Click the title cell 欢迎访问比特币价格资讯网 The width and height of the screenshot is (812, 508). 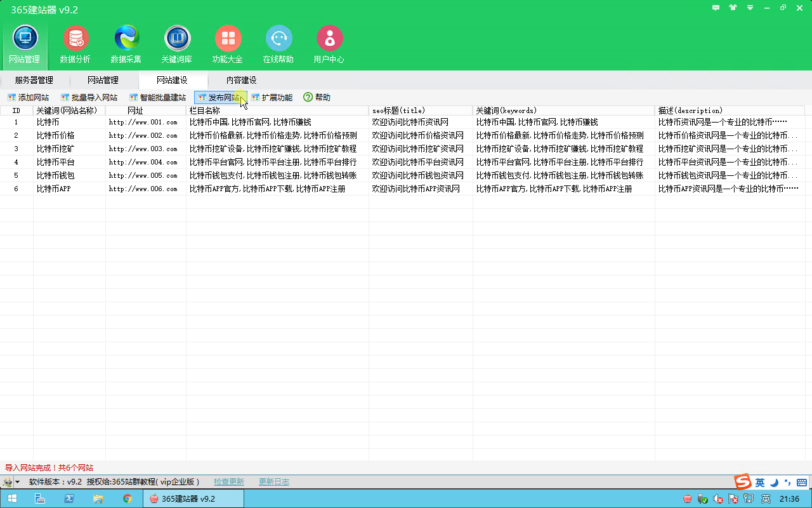(421, 135)
